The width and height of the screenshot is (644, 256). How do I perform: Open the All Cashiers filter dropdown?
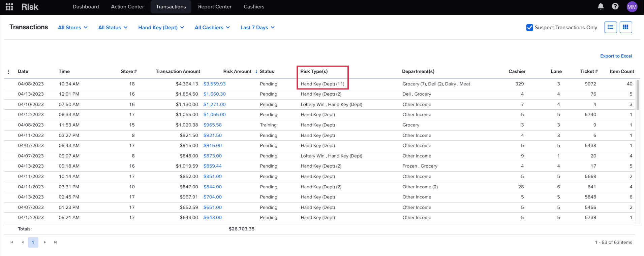pyautogui.click(x=212, y=28)
